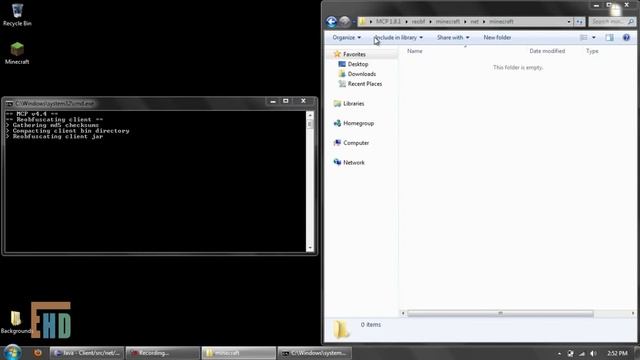Open the Recycle Bin desktop icon
Screen dimensions: 640x360
[17, 15]
